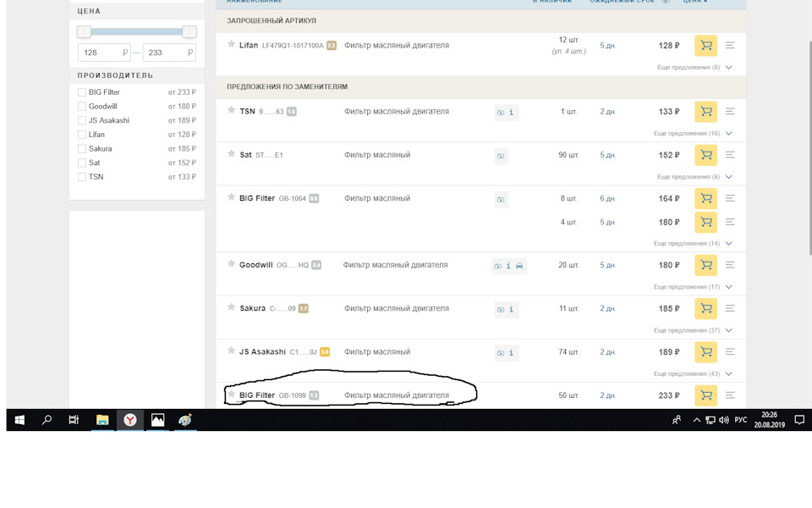
Task: Open details menu icon for Goodwill row
Action: click(x=730, y=265)
